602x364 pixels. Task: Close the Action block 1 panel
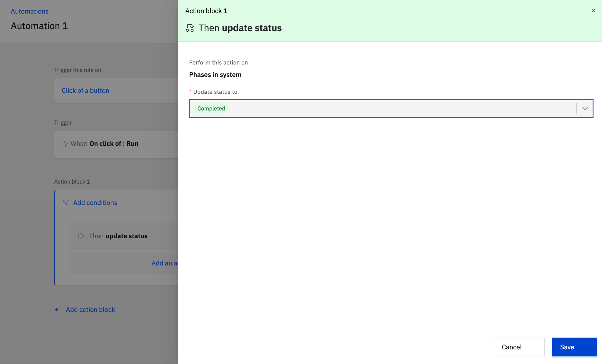coord(593,11)
